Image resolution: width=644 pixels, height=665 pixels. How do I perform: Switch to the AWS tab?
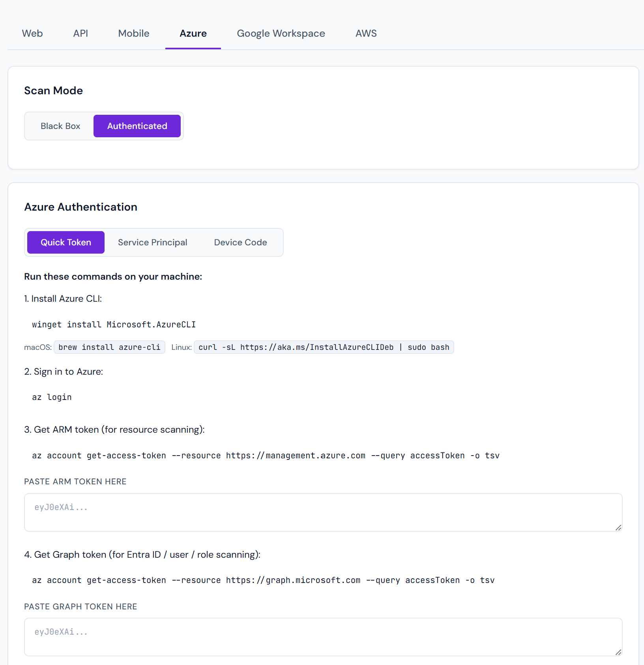pos(366,34)
